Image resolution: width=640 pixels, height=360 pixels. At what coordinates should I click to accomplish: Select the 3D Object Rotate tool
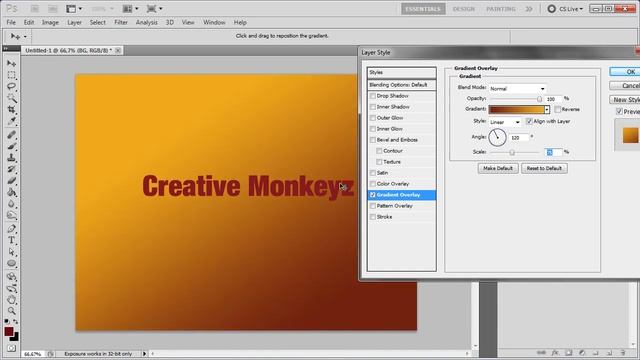click(11, 277)
